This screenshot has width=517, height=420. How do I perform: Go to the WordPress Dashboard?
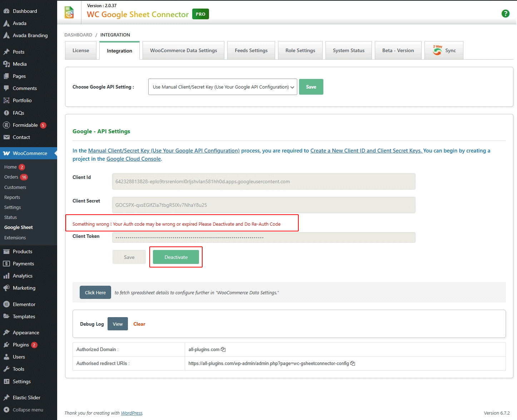(25, 11)
